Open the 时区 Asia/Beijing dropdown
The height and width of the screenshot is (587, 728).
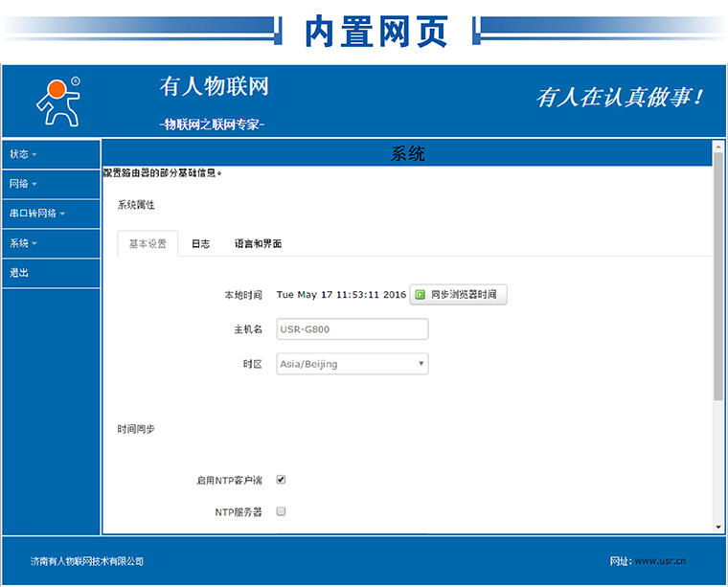click(x=352, y=364)
